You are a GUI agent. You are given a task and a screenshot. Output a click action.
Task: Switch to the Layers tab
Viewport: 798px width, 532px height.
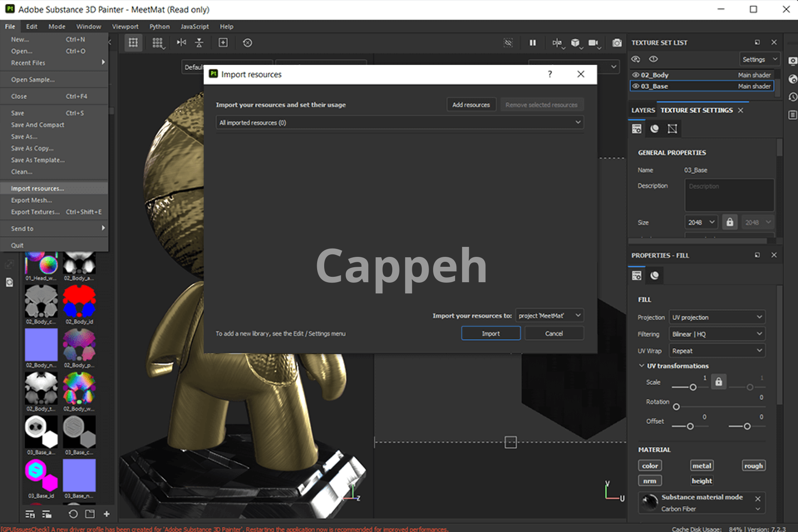click(x=643, y=110)
